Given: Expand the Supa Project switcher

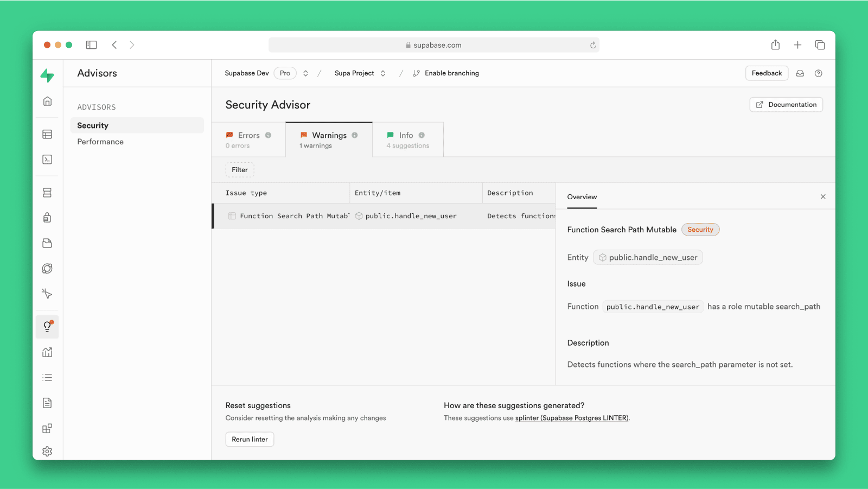Looking at the screenshot, I should tap(383, 73).
